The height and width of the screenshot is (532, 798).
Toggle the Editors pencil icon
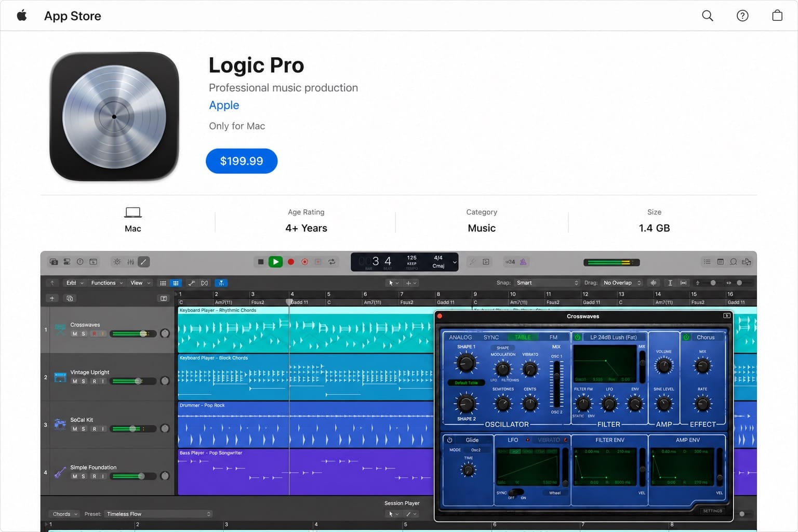tap(144, 262)
